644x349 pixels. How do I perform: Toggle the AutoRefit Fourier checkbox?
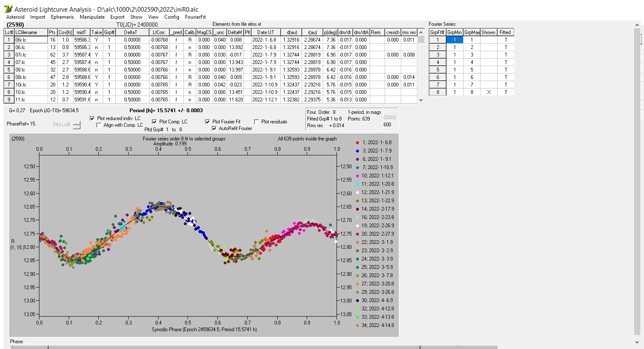coord(214,128)
